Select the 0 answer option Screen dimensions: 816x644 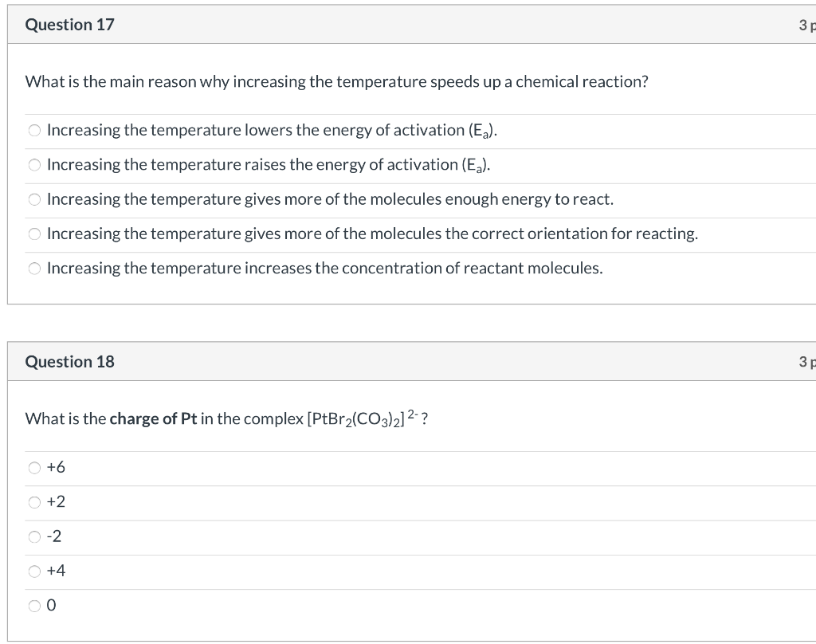[34, 606]
